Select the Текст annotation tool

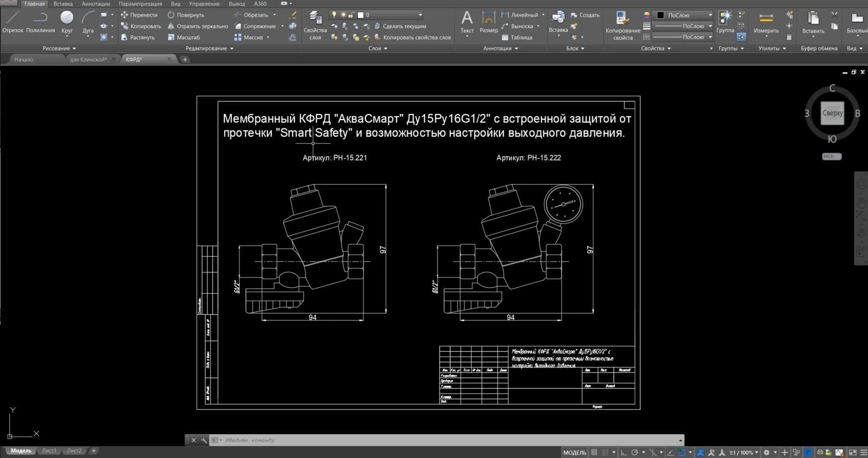tap(467, 23)
